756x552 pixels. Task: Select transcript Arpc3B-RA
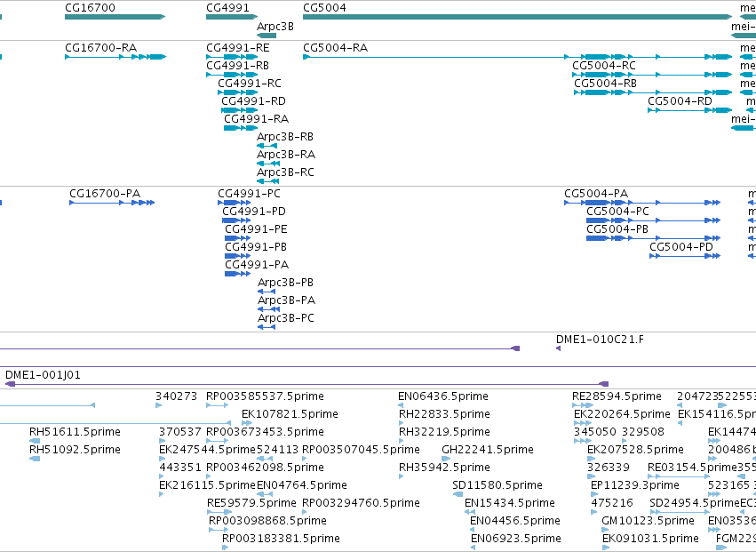(x=268, y=164)
